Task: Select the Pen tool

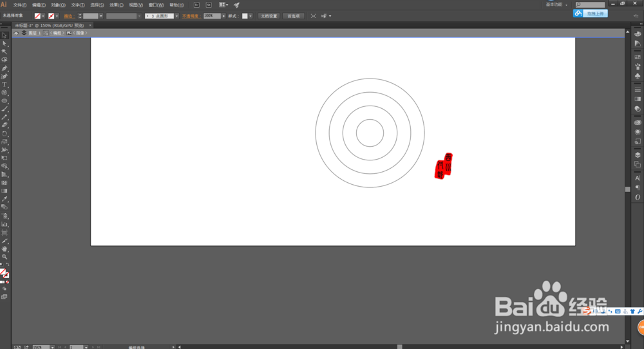Action: pos(5,68)
